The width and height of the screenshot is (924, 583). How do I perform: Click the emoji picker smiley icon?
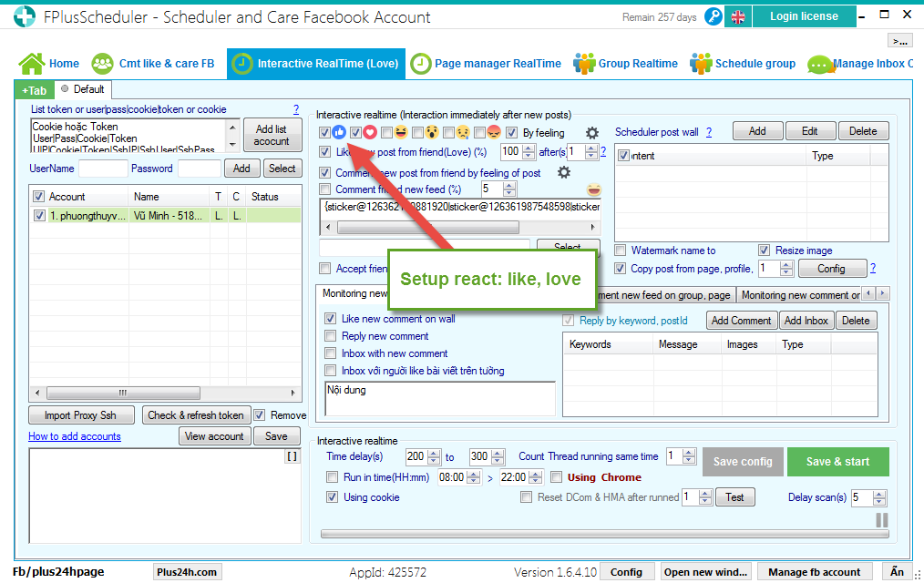[x=594, y=189]
